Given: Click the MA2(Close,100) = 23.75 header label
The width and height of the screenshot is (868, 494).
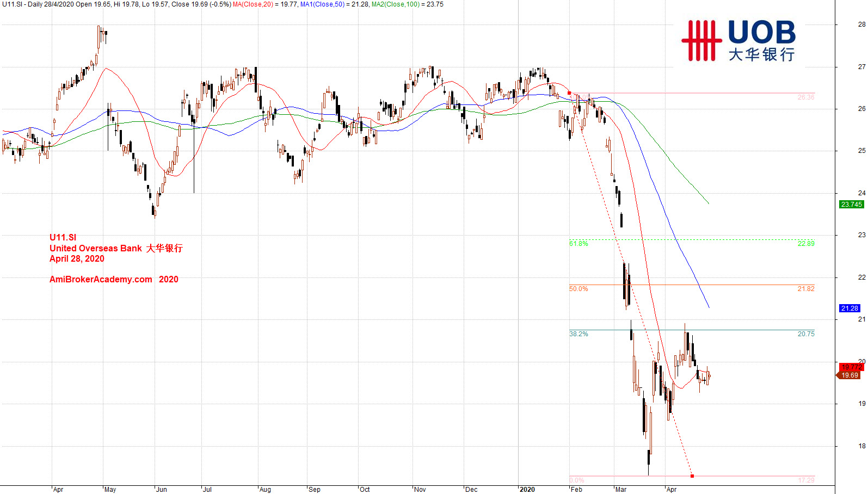Looking at the screenshot, I should 408,4.
